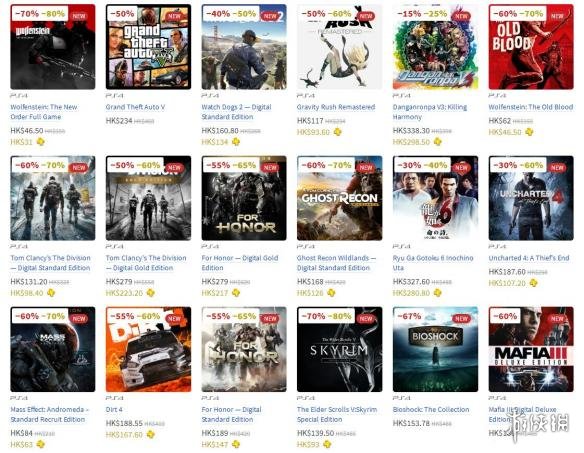The width and height of the screenshot is (584, 453).
Task: Click PS Plus icon next to HK$167.60 price
Action: [x=150, y=434]
